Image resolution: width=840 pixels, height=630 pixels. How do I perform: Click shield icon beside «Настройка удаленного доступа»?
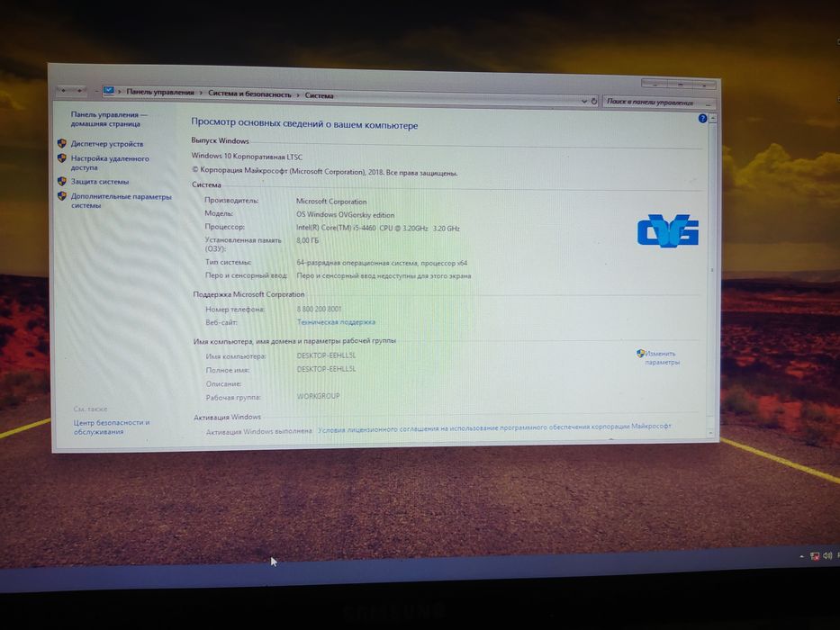tap(62, 158)
